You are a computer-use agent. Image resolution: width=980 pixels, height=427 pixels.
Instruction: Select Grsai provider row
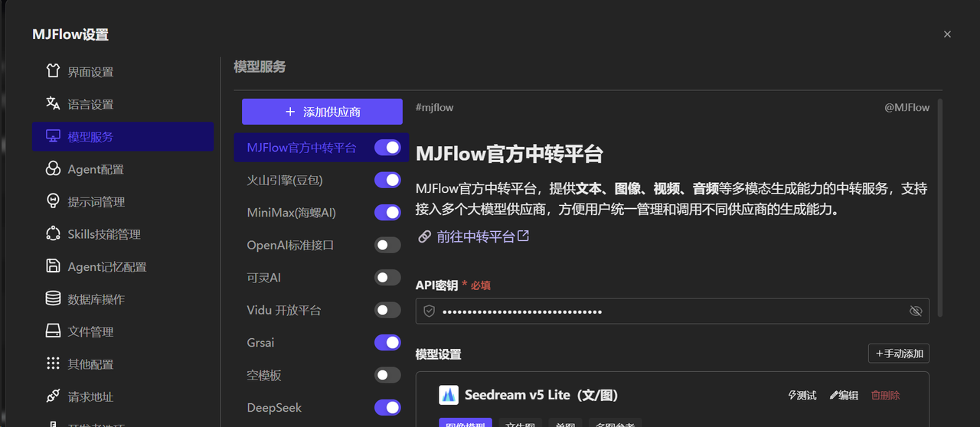(x=322, y=343)
